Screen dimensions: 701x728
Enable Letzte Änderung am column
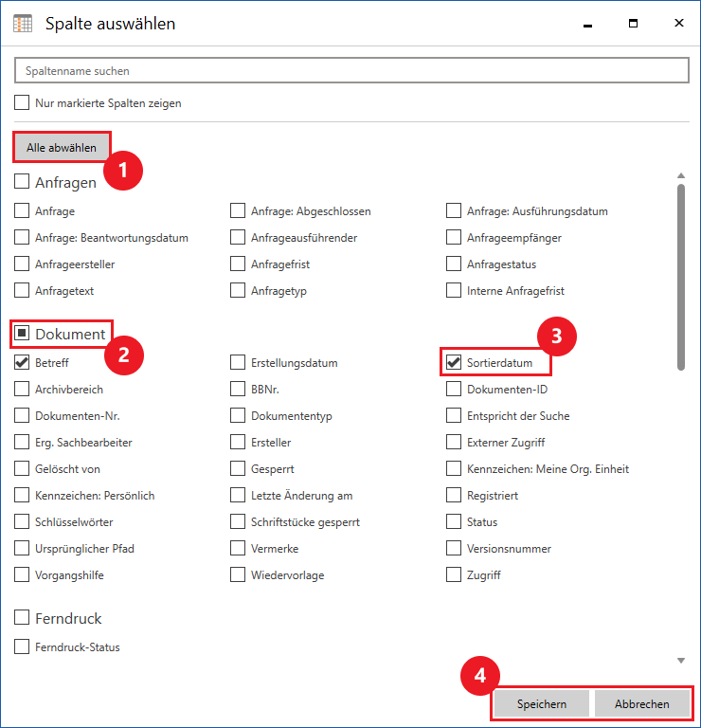click(238, 495)
